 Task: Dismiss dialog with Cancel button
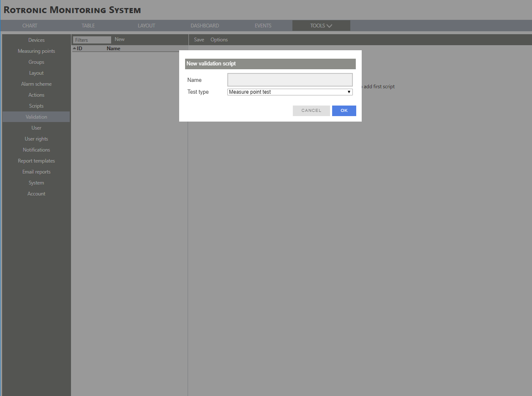click(x=311, y=111)
